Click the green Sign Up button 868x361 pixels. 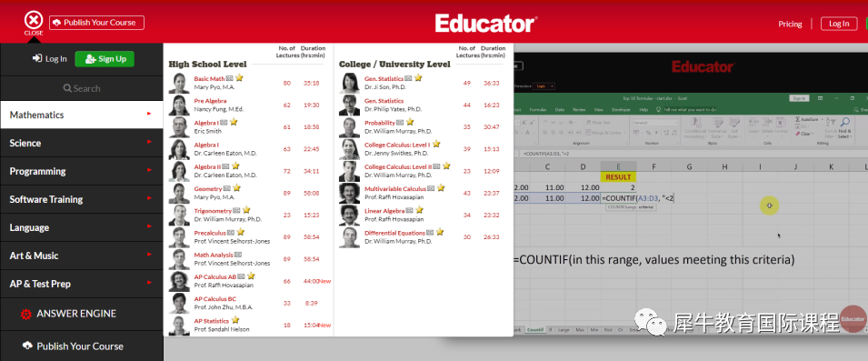click(105, 59)
